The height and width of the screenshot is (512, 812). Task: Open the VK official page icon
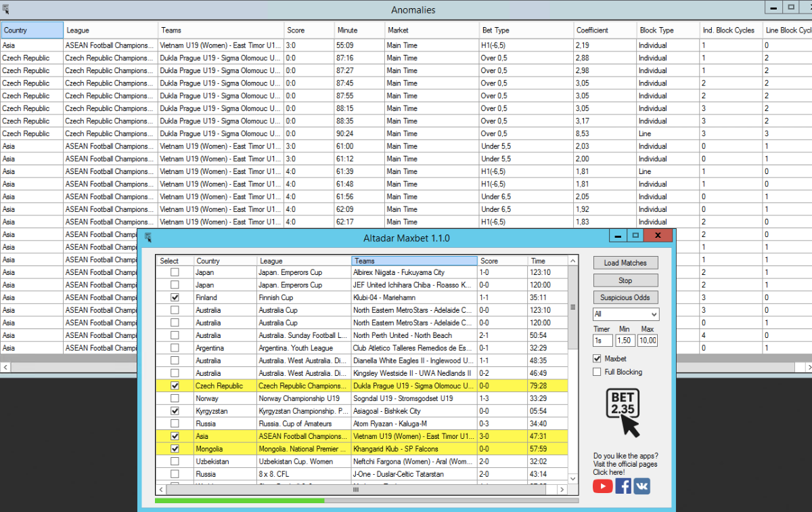641,486
